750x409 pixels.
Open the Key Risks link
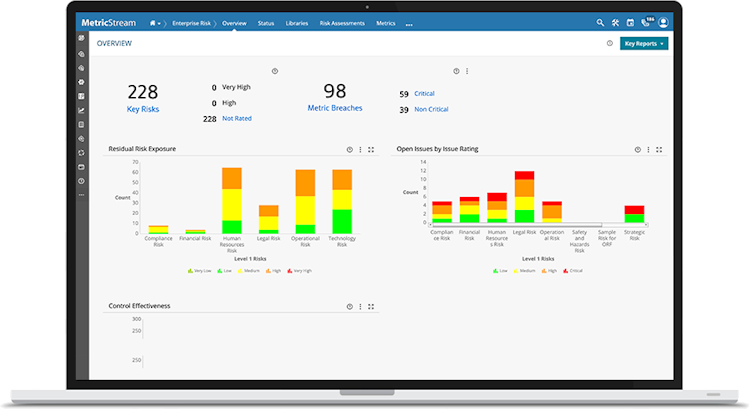point(143,109)
